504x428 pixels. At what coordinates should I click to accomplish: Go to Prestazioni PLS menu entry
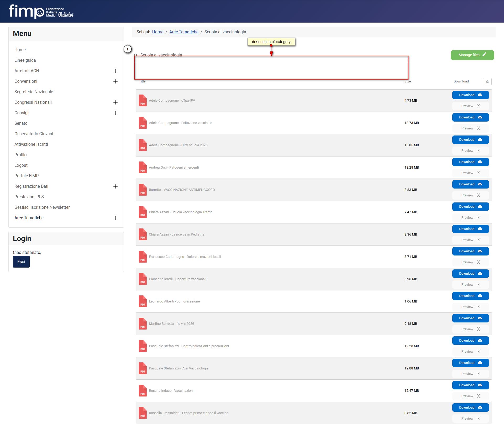click(x=29, y=197)
